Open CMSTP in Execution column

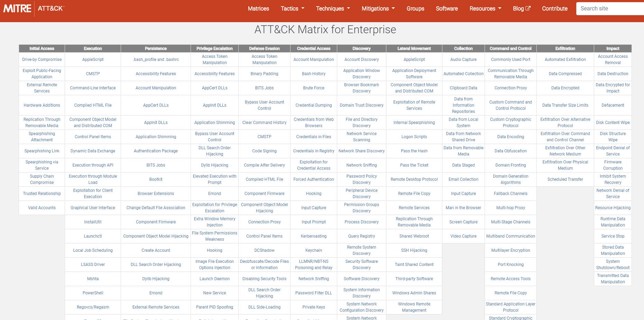coord(93,74)
